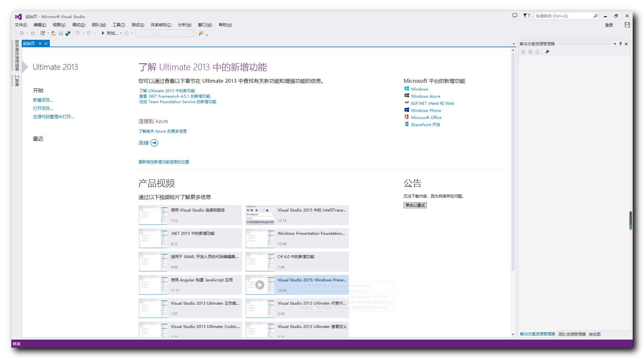Open the notifications flag icon
This screenshot has height=359, width=644.
pyautogui.click(x=526, y=16)
